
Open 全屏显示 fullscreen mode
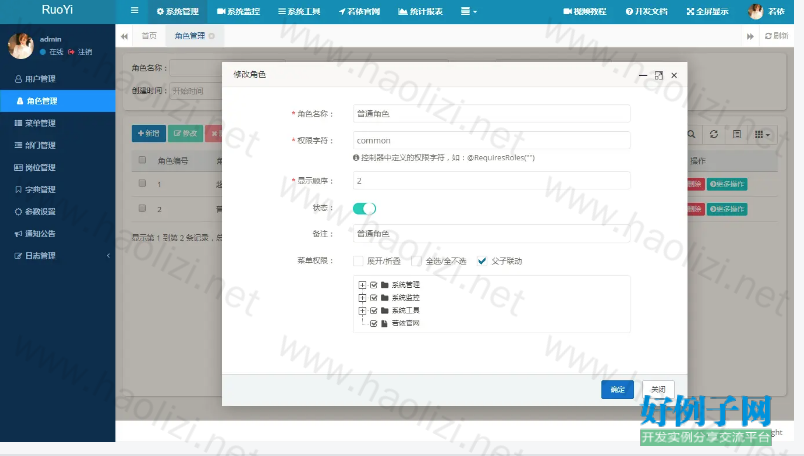[x=706, y=11]
